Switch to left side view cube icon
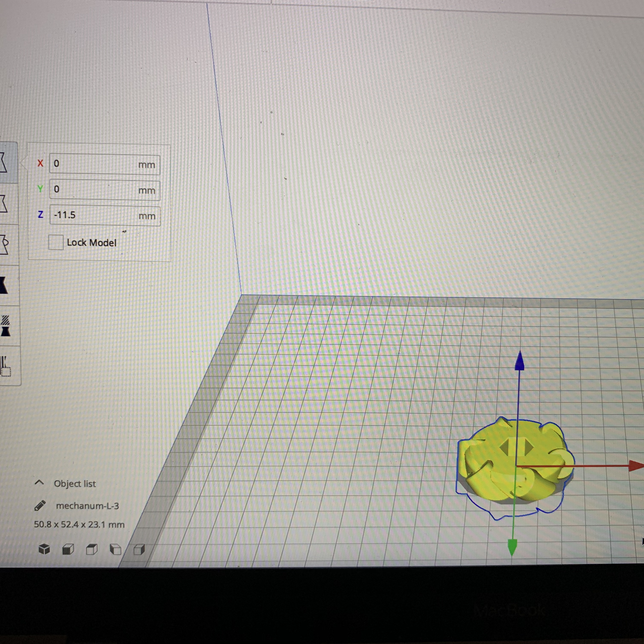 click(115, 549)
